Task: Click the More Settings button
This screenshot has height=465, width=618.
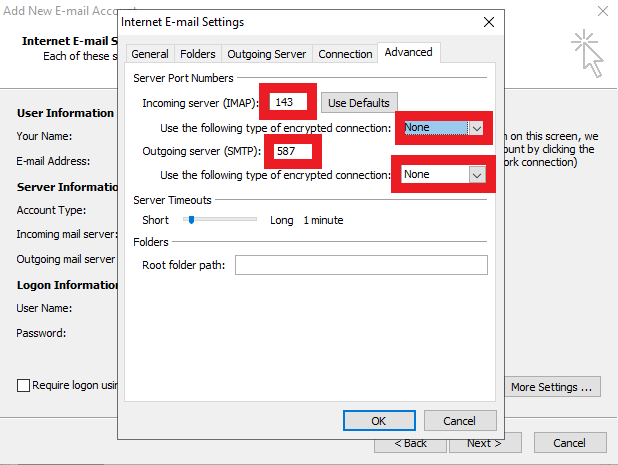Action: (x=553, y=387)
